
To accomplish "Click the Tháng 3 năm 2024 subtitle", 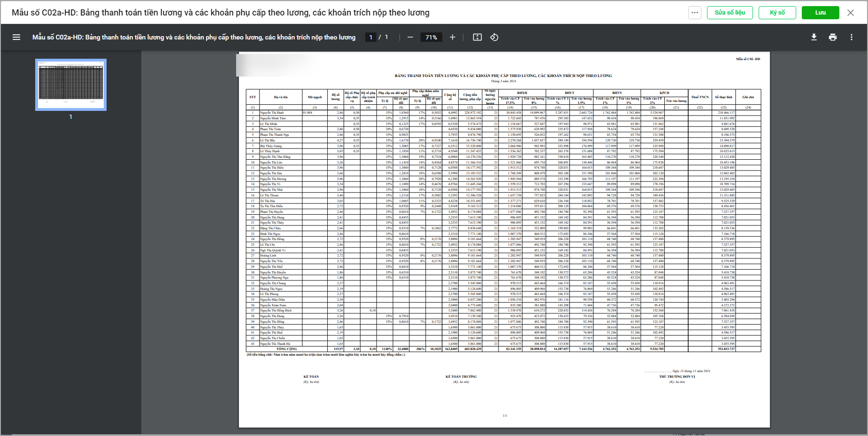I will coord(503,81).
